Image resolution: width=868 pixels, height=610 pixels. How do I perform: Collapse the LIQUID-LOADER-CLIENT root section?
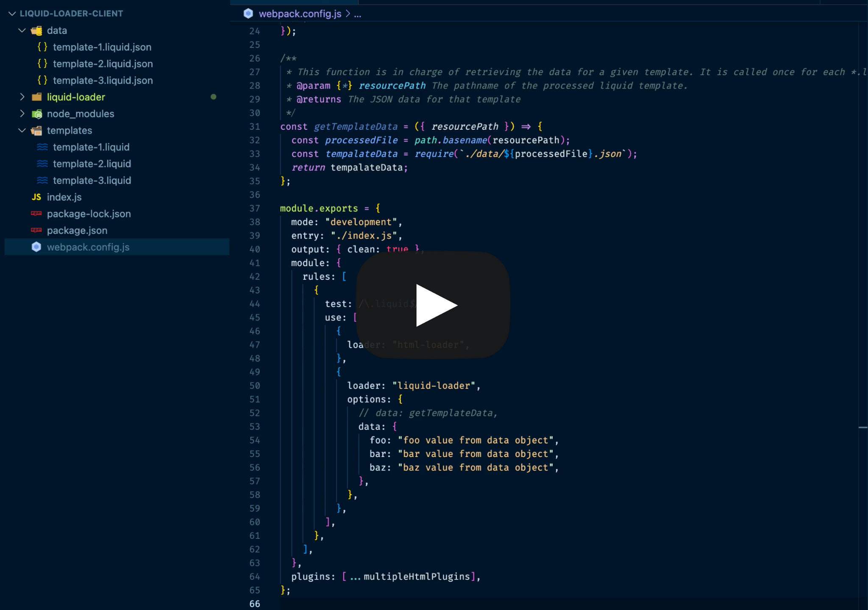coord(12,14)
